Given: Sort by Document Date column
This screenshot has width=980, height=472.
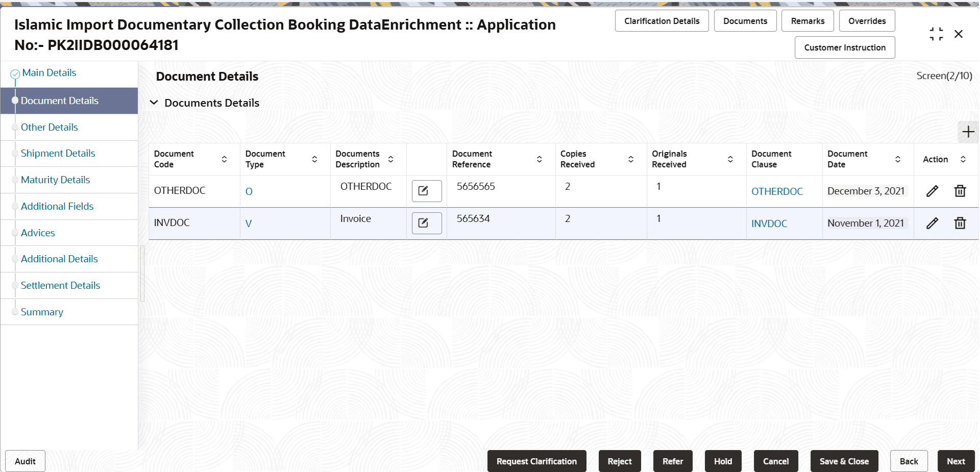Looking at the screenshot, I should click(x=898, y=159).
